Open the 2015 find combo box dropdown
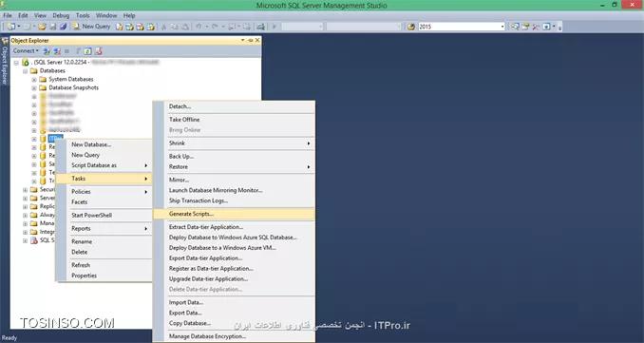The height and width of the screenshot is (343, 644). coord(502,27)
